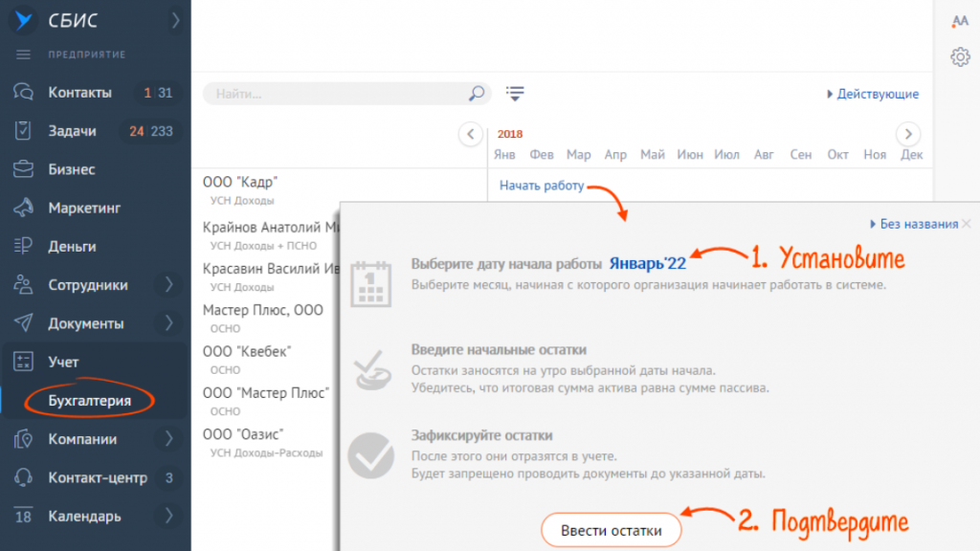
Task: Select Мастер Плюс, ООО row
Action: 263,310
